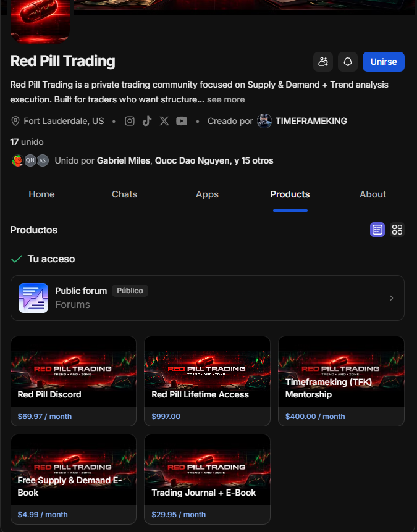The image size is (417, 532).
Task: Click the $4.99 / month price
Action: tap(43, 514)
